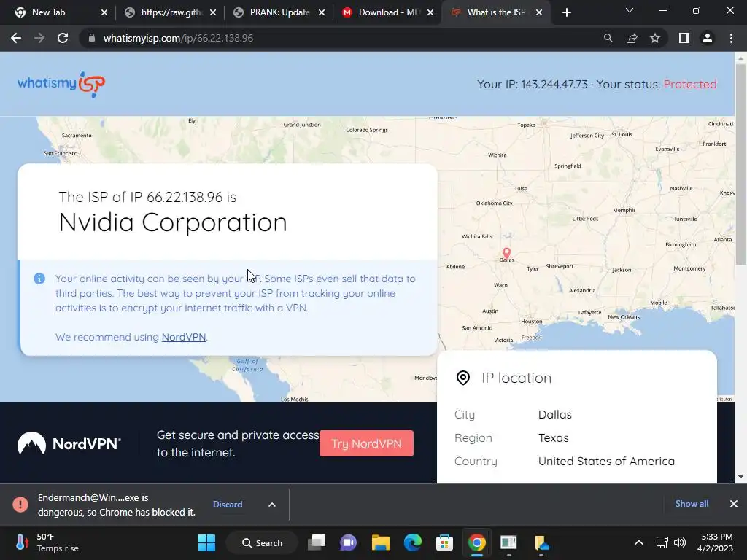Screen dimensions: 747x560
Task: Open File Explorer from taskbar
Action: click(381, 542)
